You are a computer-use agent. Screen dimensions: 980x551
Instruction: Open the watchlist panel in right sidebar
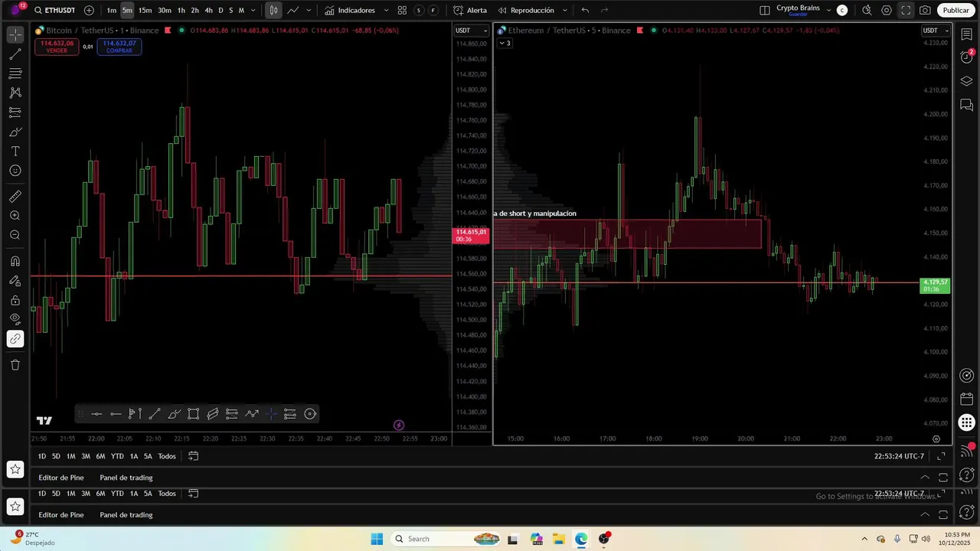967,35
